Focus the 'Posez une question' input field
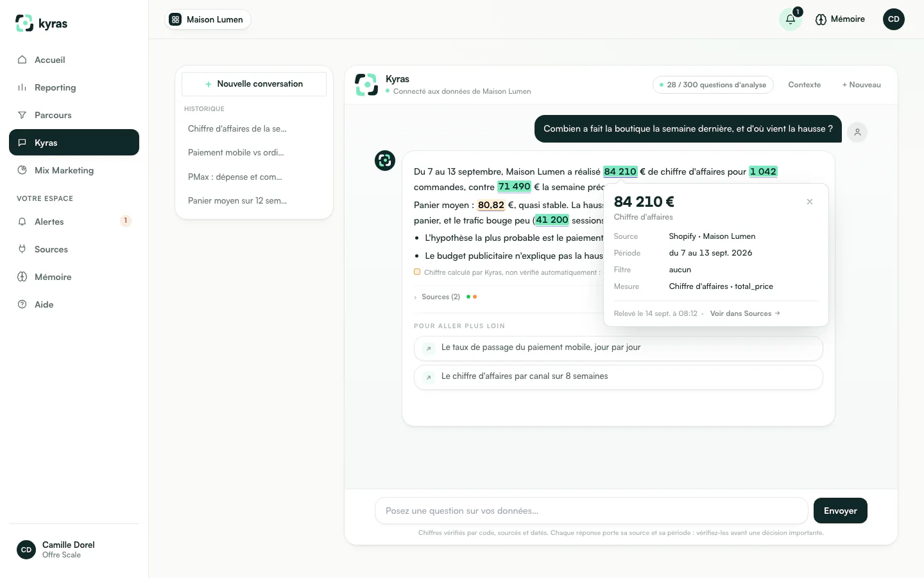The width and height of the screenshot is (924, 578). coord(591,511)
